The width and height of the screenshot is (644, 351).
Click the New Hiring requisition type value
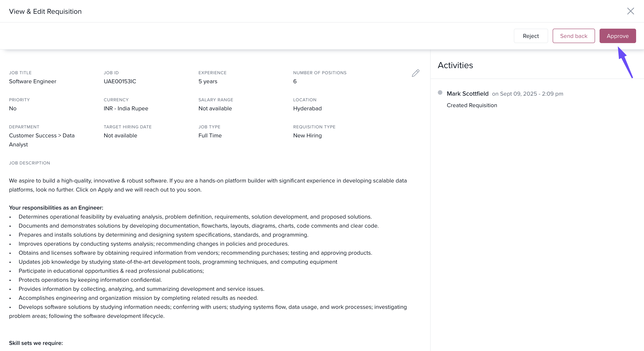pos(307,136)
